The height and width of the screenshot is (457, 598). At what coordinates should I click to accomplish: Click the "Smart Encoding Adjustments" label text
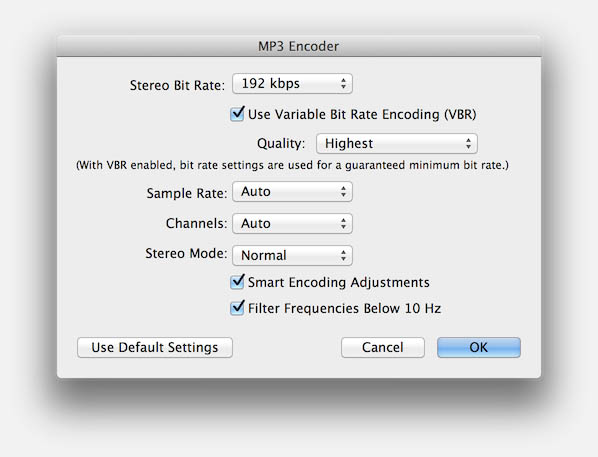tap(339, 282)
